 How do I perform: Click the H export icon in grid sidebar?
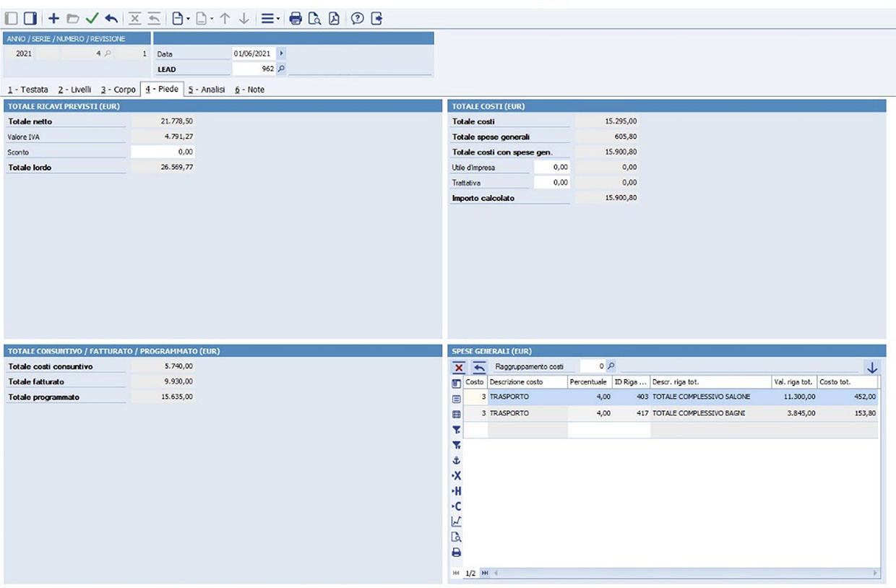[456, 491]
